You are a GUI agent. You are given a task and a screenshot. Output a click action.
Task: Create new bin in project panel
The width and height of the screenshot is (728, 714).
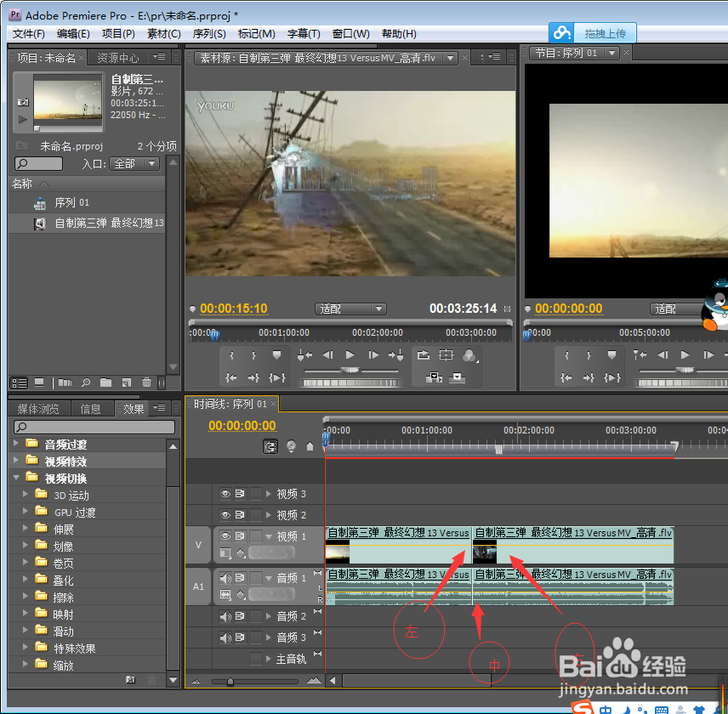click(x=105, y=382)
